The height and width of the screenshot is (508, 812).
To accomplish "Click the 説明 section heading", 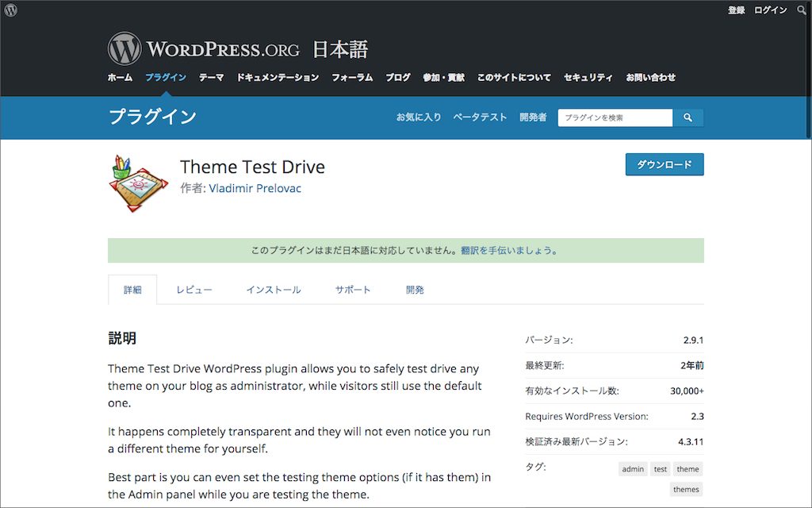I will 122,338.
